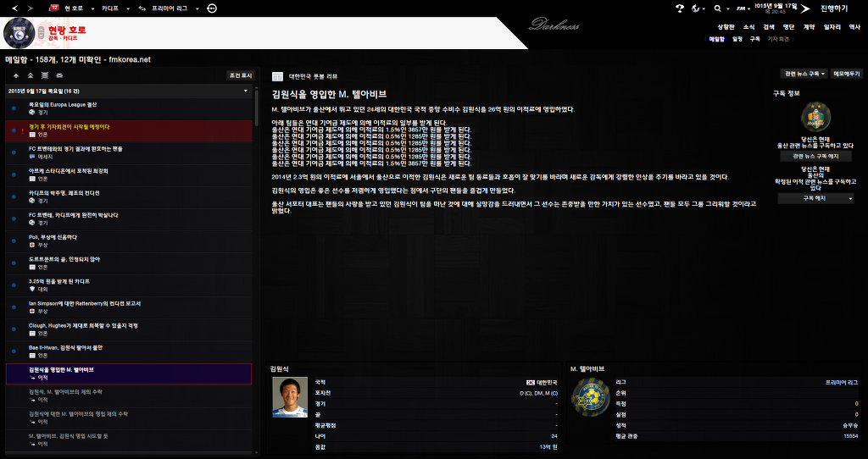868x459 pixels.
Task: Click the 김원식 name in player panel
Action: click(x=279, y=369)
